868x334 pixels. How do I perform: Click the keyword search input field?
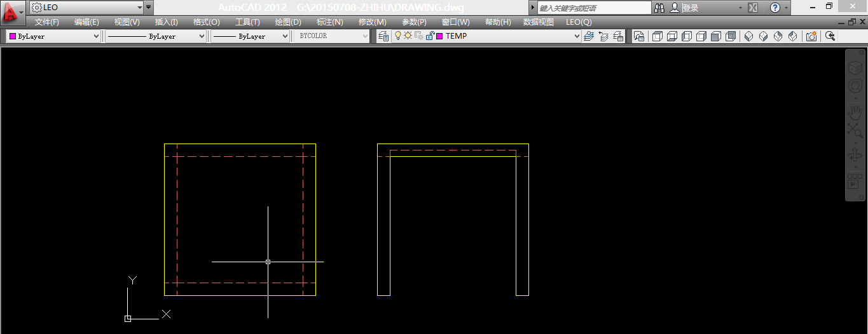click(x=594, y=8)
